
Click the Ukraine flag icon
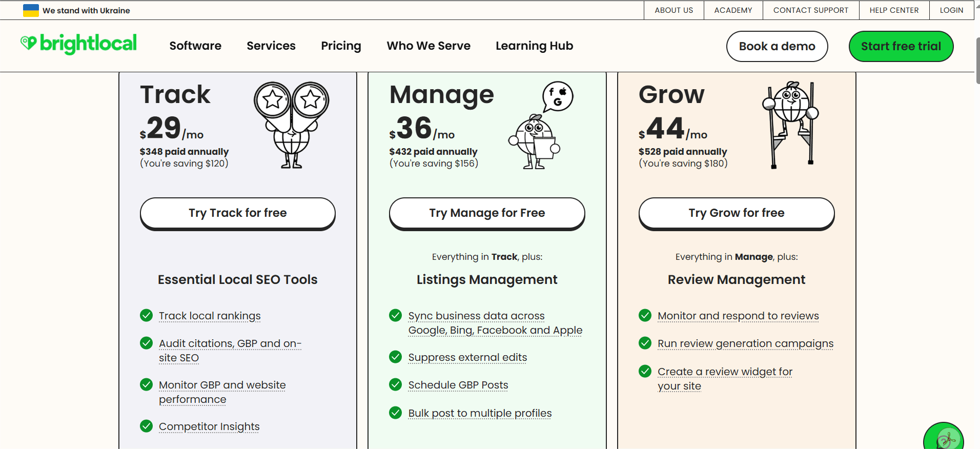click(x=31, y=10)
